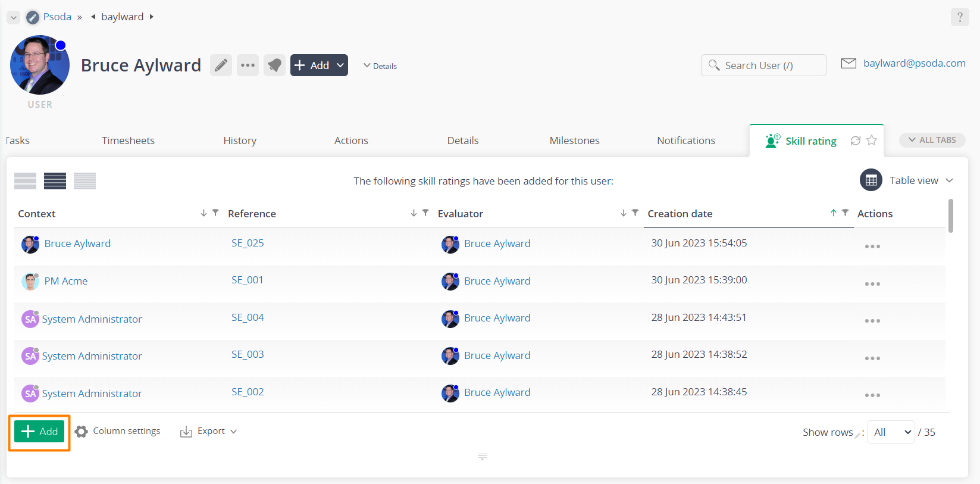Switch to widest row spacing layout
980x484 pixels.
point(25,181)
